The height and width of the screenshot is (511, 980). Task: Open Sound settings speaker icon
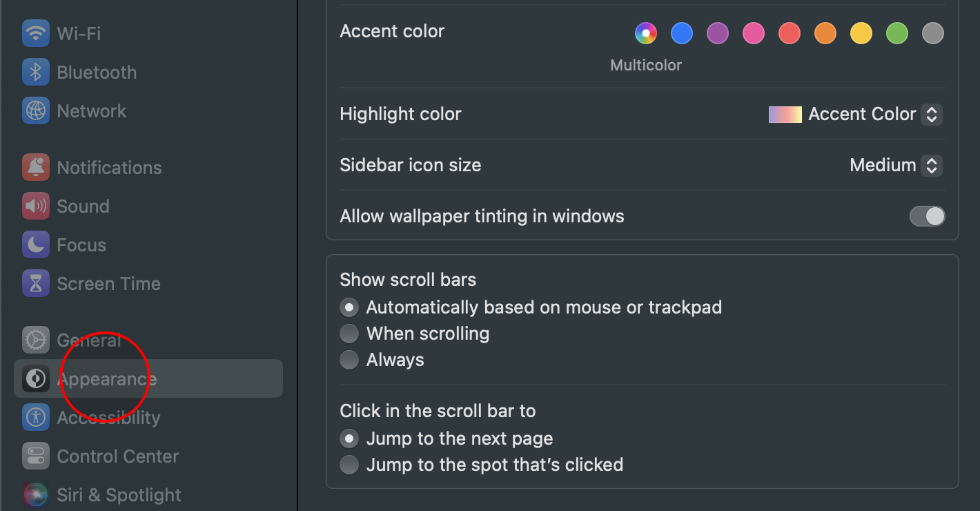(x=35, y=206)
